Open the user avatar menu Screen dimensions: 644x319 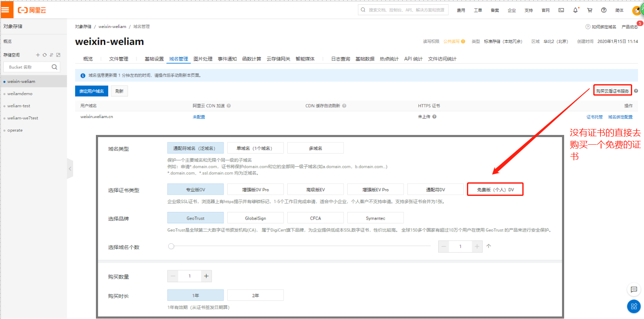tap(636, 11)
